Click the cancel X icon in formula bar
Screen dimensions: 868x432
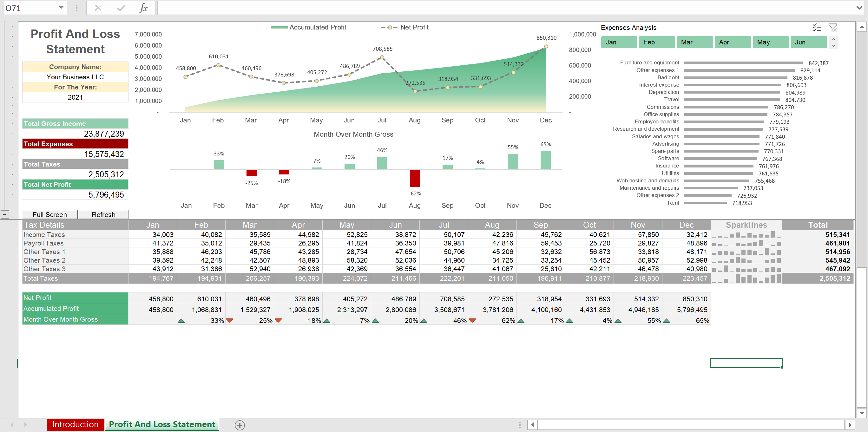(98, 8)
